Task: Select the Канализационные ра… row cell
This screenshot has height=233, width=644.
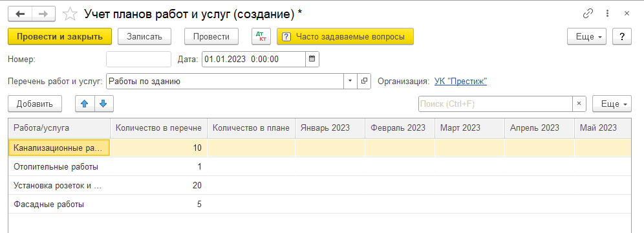Action: click(x=59, y=148)
